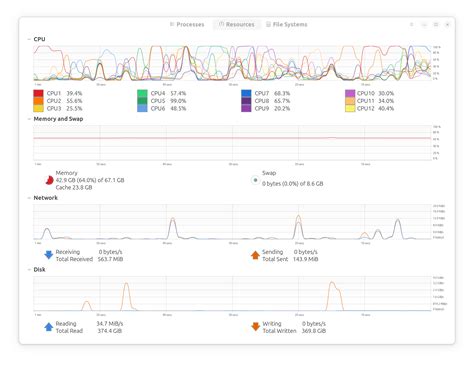
Task: Change the CPU5 dark green color swatch
Action: pyautogui.click(x=142, y=101)
